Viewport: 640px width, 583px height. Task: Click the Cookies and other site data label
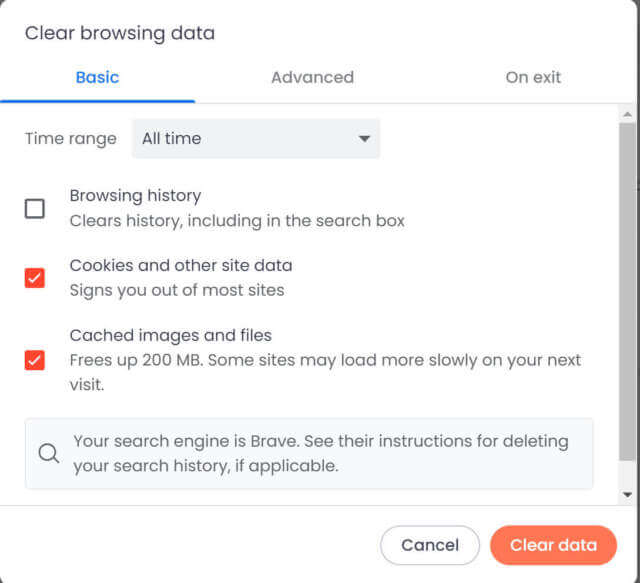click(x=181, y=265)
